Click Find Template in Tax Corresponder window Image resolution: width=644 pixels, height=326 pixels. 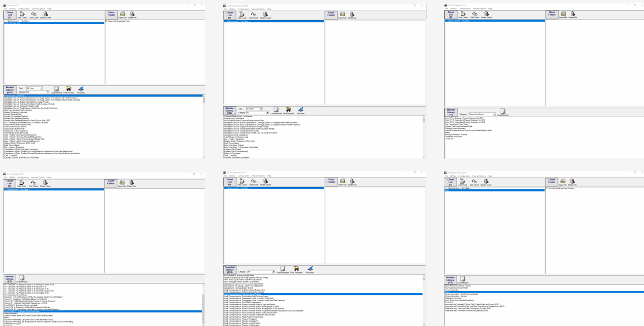[296, 270]
